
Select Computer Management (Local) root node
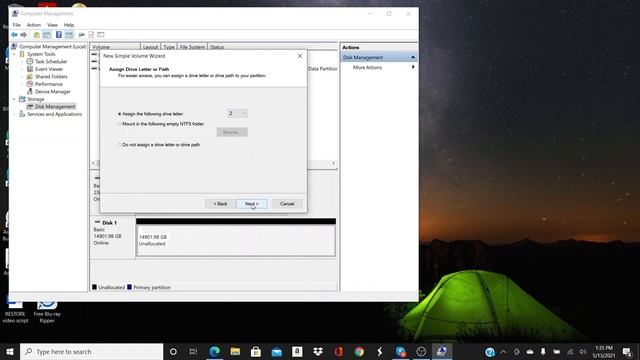[52, 47]
